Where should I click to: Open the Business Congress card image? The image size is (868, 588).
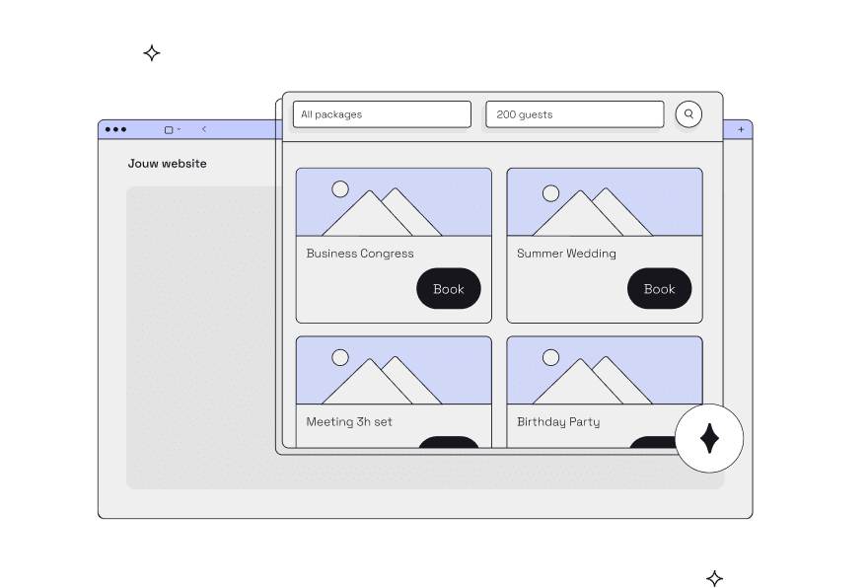tap(394, 202)
